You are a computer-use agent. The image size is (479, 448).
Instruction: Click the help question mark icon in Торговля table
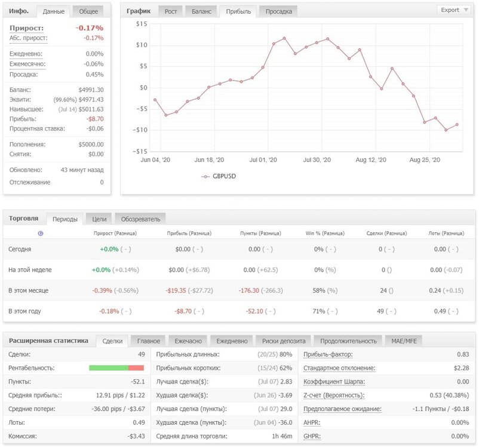(x=41, y=233)
